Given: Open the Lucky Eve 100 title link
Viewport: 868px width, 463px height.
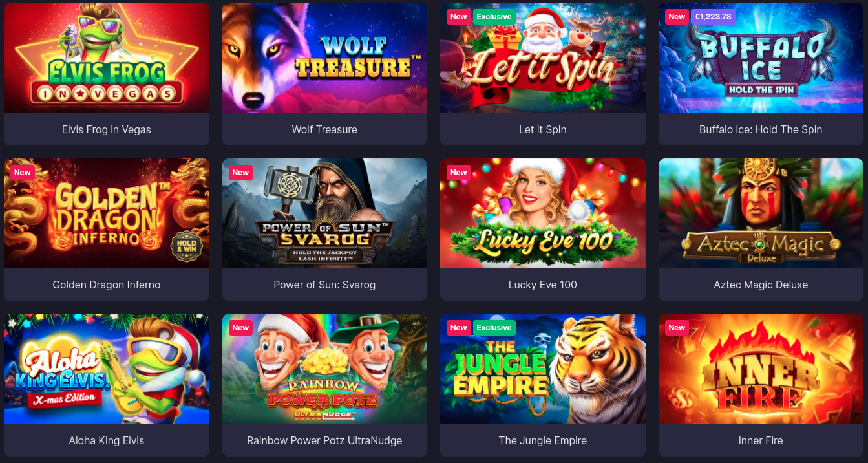Looking at the screenshot, I should 543,285.
